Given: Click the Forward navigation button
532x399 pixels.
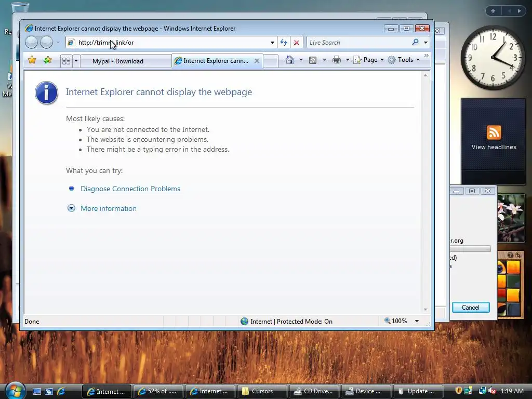Looking at the screenshot, I should [x=46, y=43].
